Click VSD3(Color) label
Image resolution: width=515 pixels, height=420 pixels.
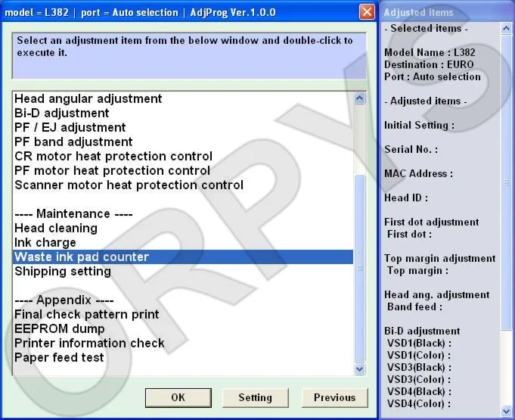[419, 380]
